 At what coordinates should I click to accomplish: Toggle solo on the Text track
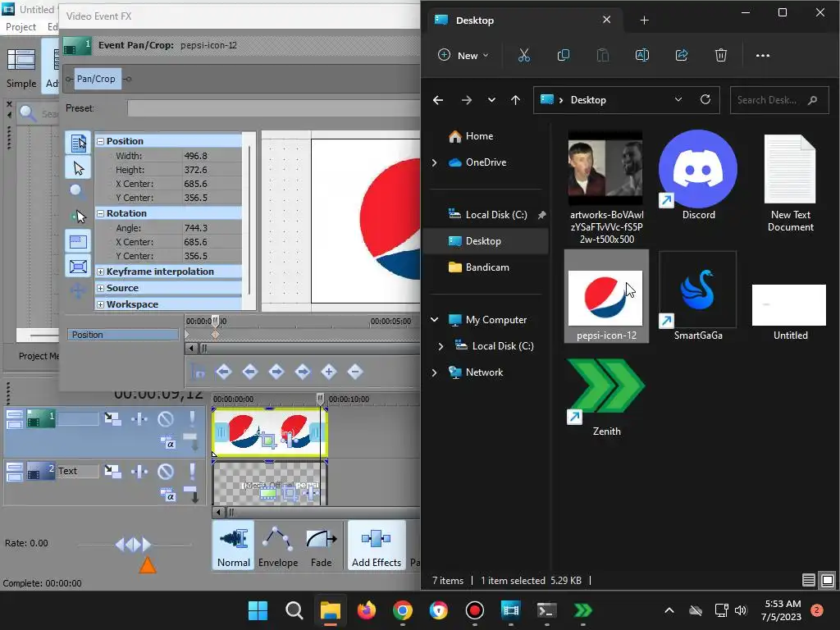192,472
